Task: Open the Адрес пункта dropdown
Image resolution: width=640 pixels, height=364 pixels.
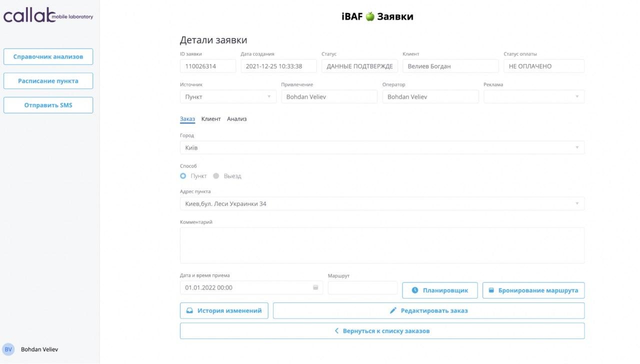Action: pos(381,203)
